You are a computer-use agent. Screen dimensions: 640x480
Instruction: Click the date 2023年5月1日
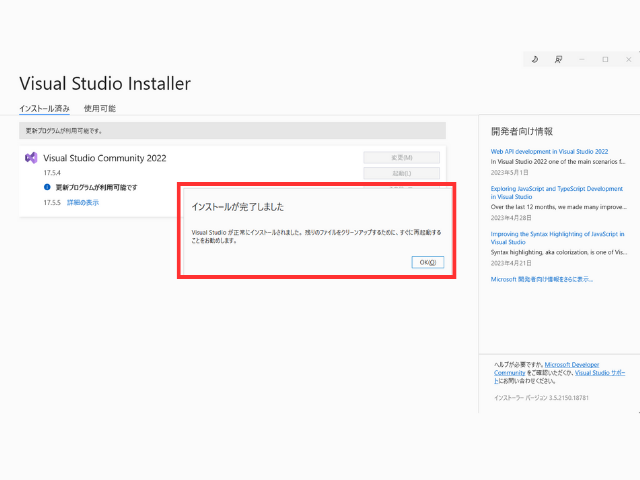point(509,173)
